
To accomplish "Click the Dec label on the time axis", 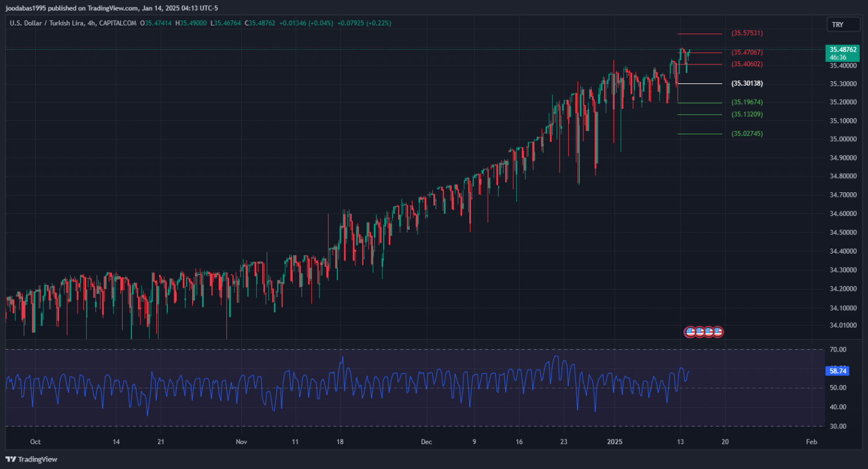I will pos(426,441).
